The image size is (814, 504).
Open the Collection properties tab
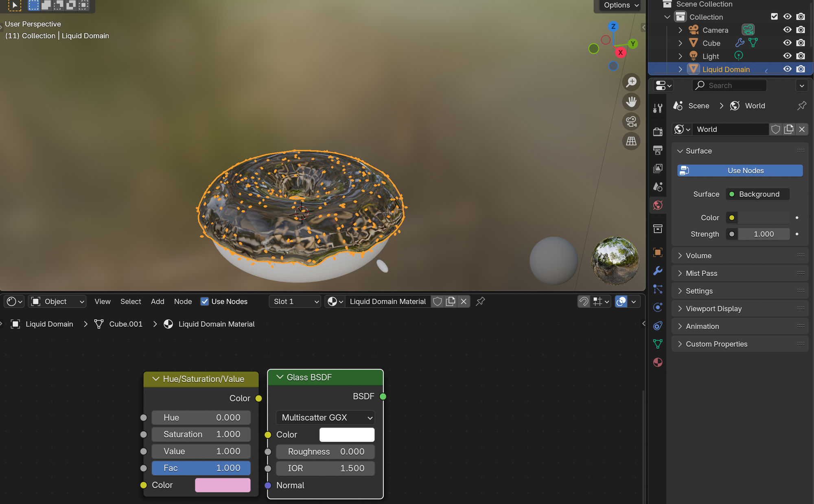658,229
